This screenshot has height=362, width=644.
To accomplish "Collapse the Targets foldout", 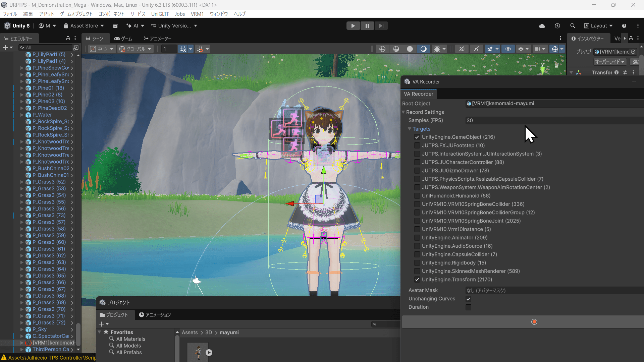I will click(410, 129).
